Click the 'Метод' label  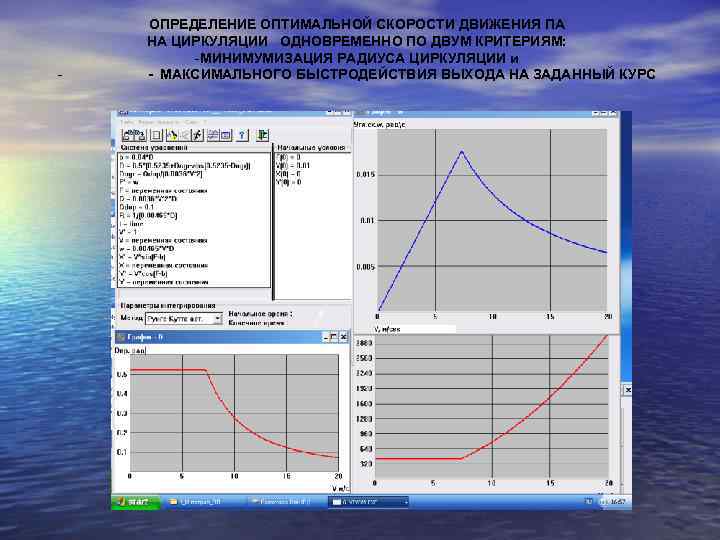132,318
